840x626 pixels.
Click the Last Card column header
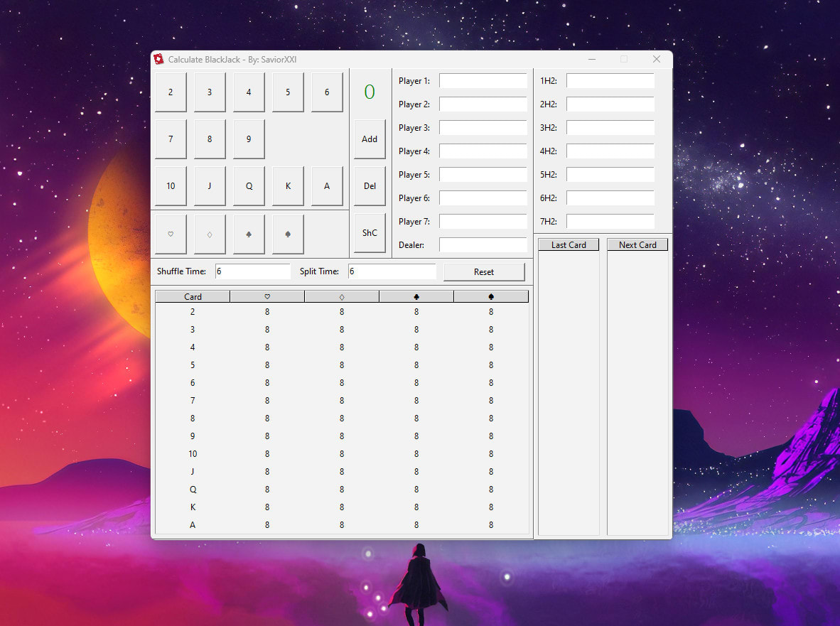coord(569,244)
